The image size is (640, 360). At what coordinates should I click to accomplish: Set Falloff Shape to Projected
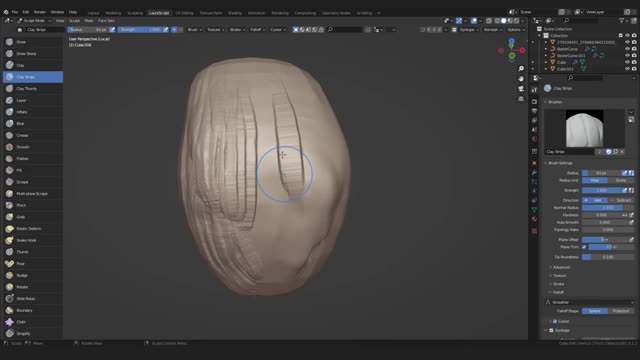click(x=621, y=311)
